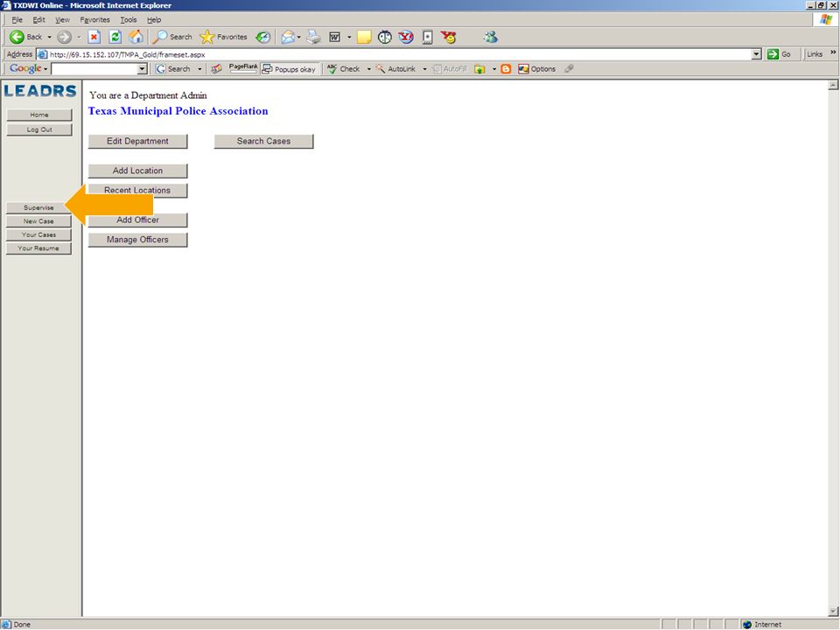The width and height of the screenshot is (840, 630).
Task: Open Manage Officers
Action: [137, 240]
